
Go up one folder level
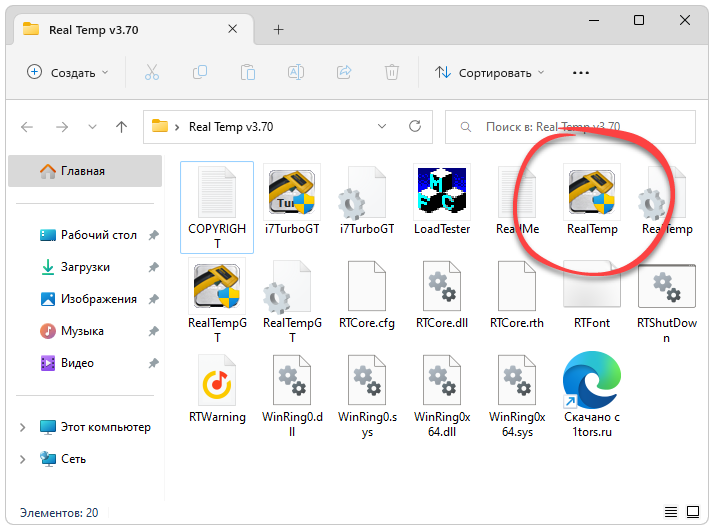[x=121, y=127]
